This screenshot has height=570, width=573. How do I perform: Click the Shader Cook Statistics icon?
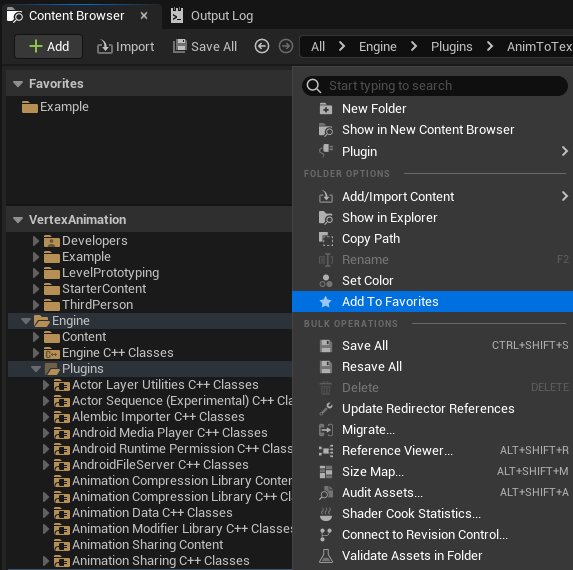coord(326,514)
